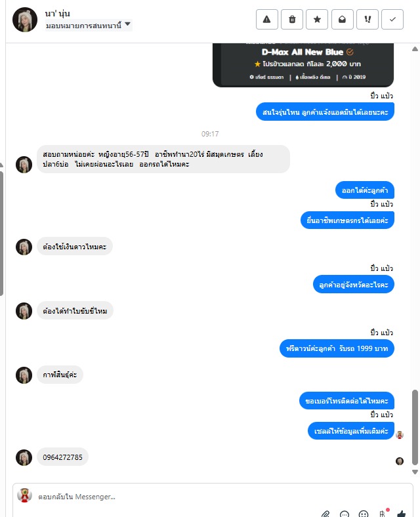Viewport: 420px width, 517px height.
Task: Select the phone number message 0964272785
Action: point(62,457)
